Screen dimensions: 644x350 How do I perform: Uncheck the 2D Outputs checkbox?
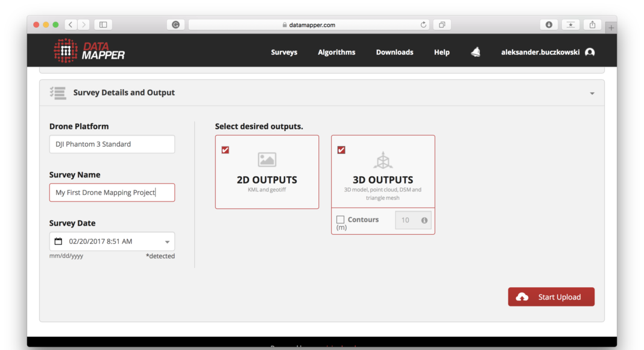point(226,150)
